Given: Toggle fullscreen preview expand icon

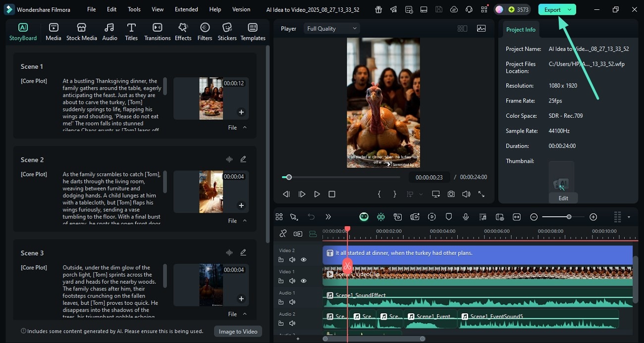Looking at the screenshot, I should tap(481, 195).
